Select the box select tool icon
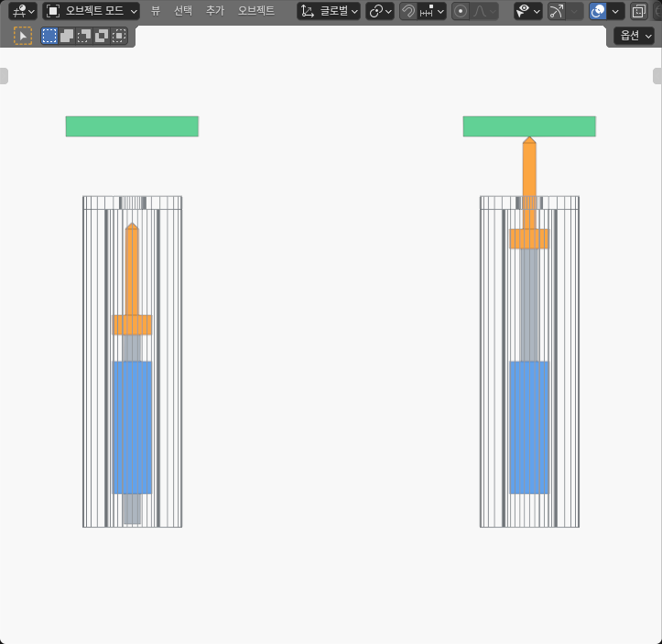 [x=23, y=36]
